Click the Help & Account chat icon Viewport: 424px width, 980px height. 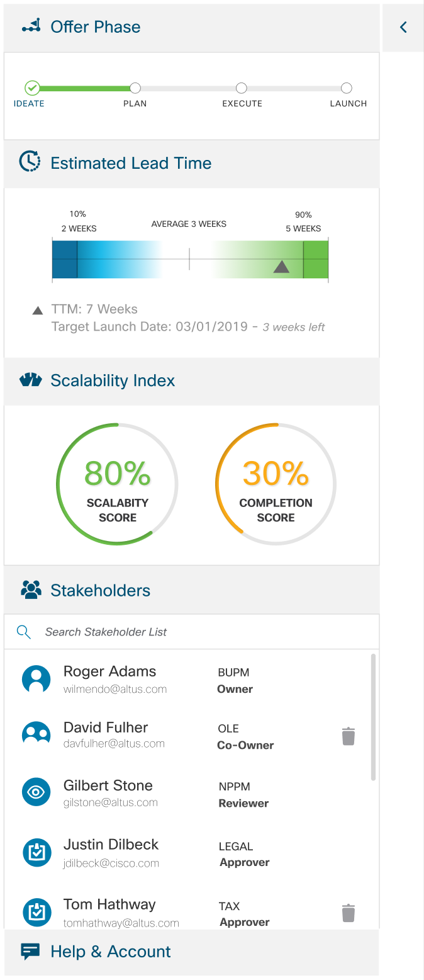tap(31, 951)
